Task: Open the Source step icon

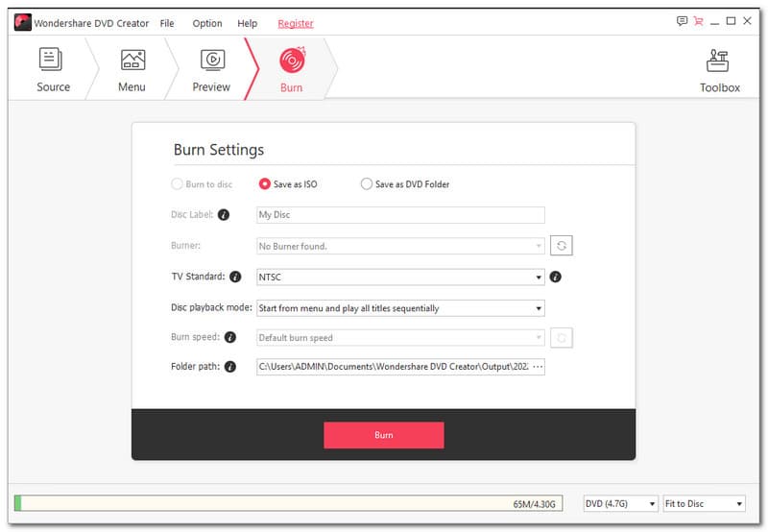Action: 51,60
